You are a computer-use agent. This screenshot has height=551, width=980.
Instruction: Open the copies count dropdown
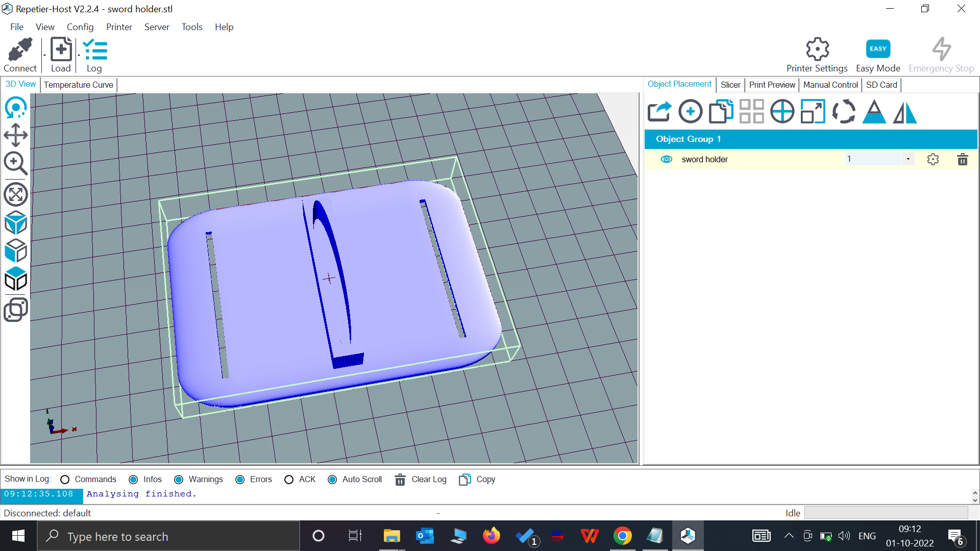click(x=908, y=159)
